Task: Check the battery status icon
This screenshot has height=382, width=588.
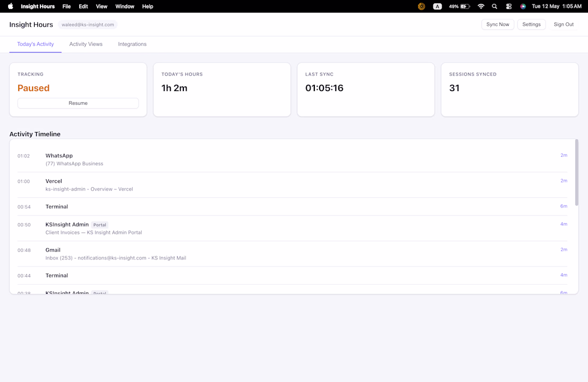Action: [x=465, y=6]
